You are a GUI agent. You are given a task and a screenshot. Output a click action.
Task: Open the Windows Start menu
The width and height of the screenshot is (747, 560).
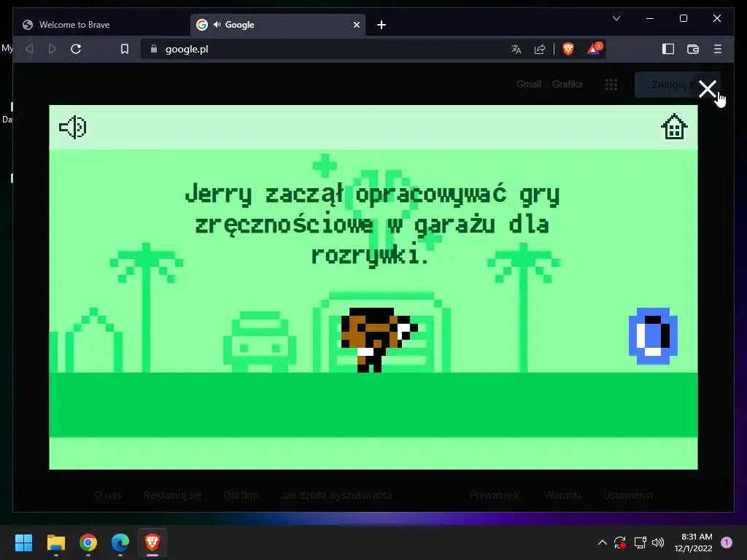tap(23, 542)
